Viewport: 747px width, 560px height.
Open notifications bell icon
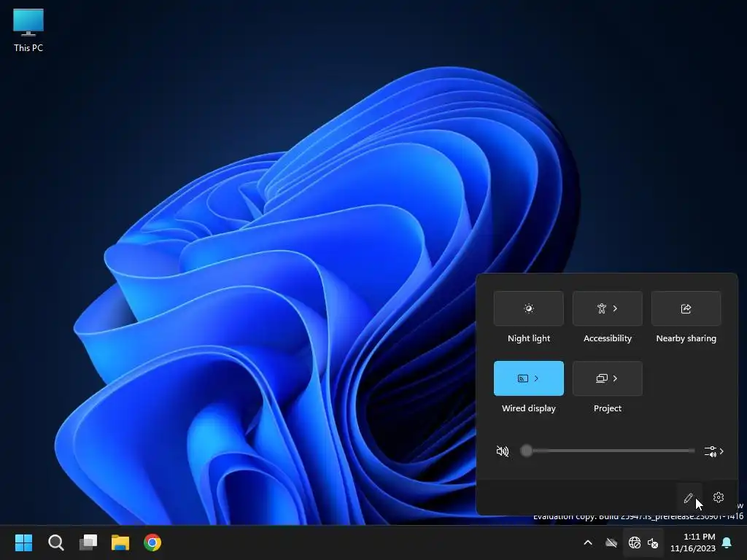(727, 542)
